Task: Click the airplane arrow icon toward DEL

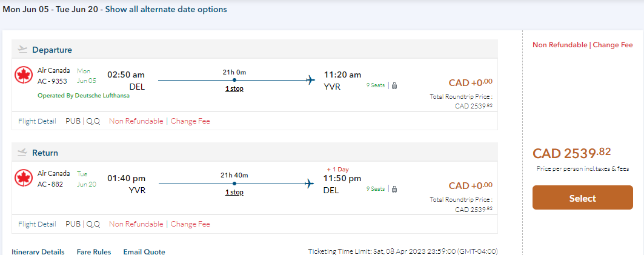Action: (x=310, y=182)
